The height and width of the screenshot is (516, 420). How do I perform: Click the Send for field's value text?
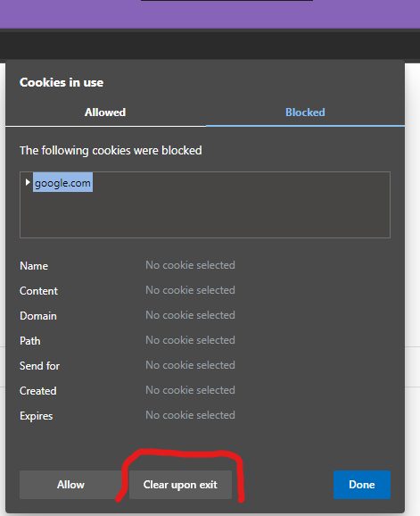tap(190, 365)
